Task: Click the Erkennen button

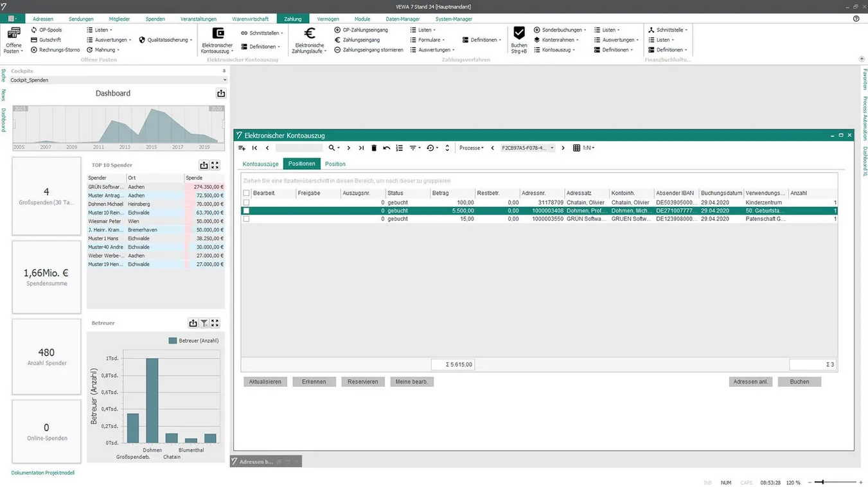Action: [x=314, y=382]
